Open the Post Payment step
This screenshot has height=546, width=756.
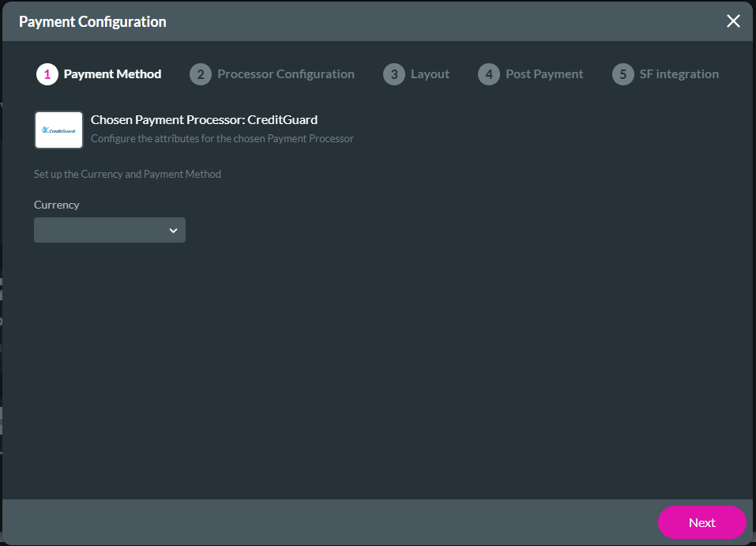pyautogui.click(x=544, y=74)
